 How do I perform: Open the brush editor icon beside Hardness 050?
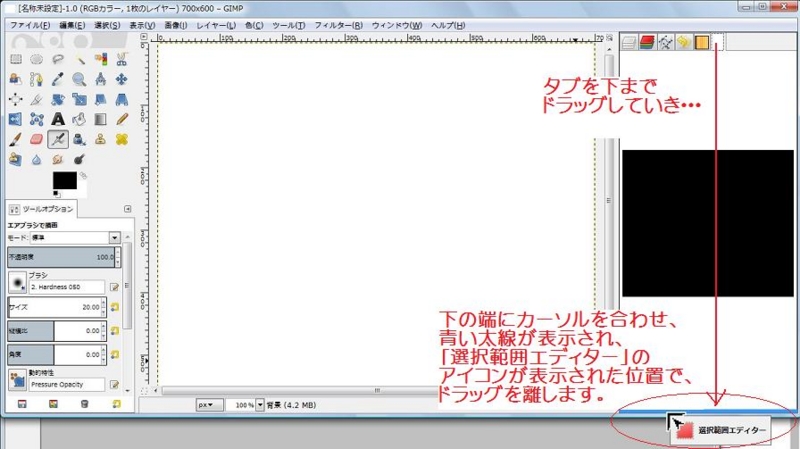pos(114,287)
